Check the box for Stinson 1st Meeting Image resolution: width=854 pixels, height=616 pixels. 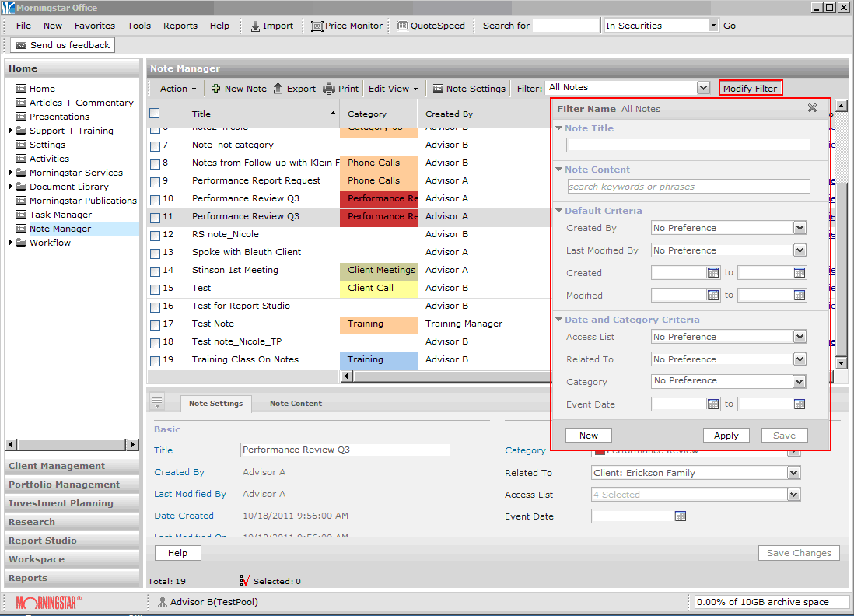click(155, 271)
